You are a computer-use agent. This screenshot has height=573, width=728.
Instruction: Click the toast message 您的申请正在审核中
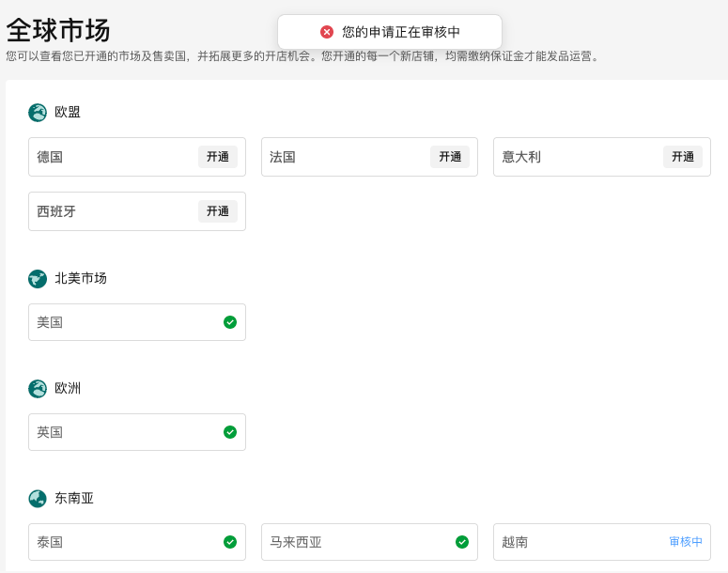tap(401, 32)
